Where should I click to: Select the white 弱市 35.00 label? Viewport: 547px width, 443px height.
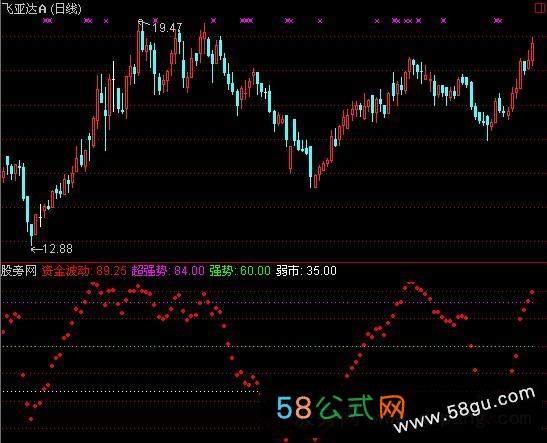click(306, 271)
